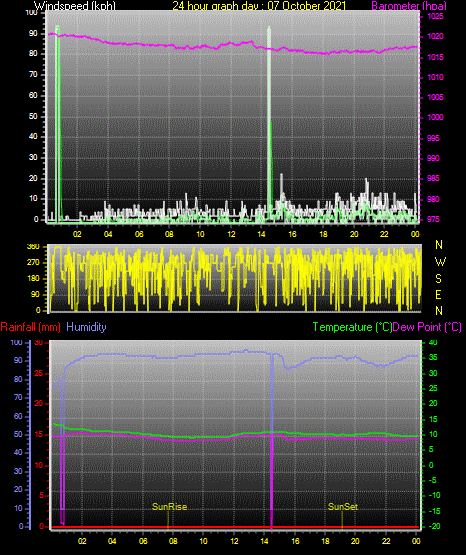This screenshot has height=555, width=466.
Task: Click the 22 hour label on bottom chart
Action: coord(386,541)
